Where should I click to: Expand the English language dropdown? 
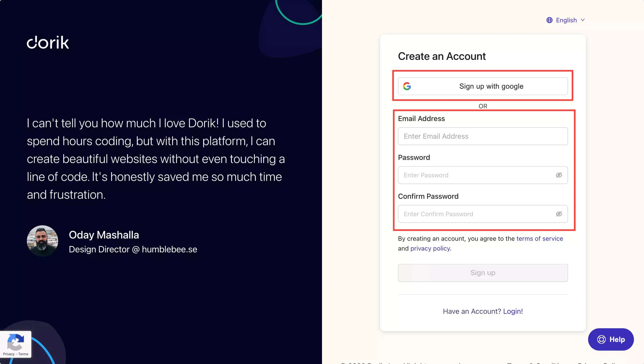pos(566,20)
